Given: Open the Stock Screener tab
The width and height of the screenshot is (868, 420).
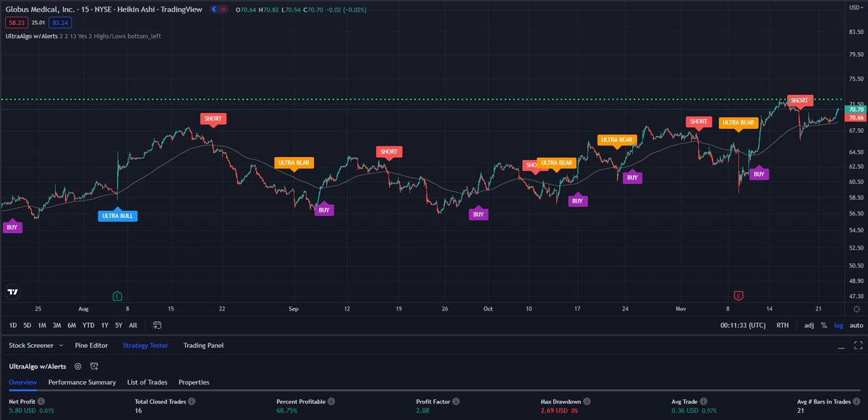Looking at the screenshot, I should 32,345.
